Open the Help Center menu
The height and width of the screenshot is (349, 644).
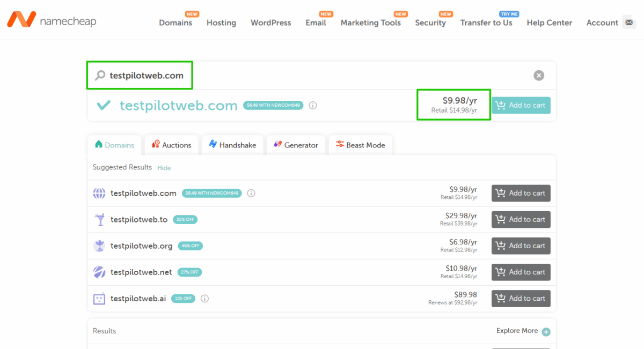pos(549,23)
